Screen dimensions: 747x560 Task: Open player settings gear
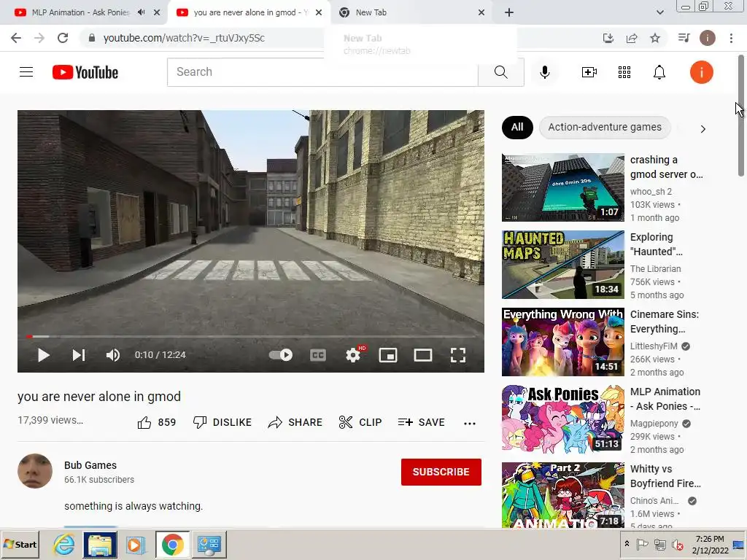point(353,355)
